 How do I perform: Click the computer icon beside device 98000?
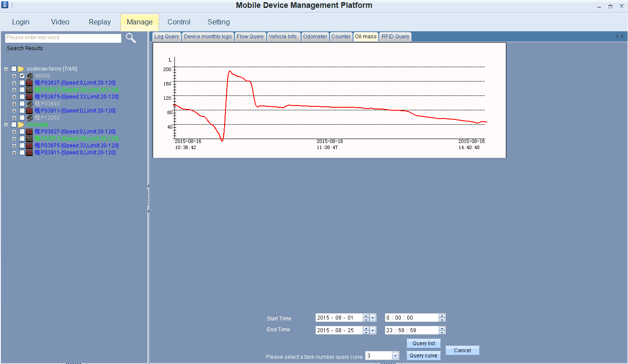click(29, 76)
